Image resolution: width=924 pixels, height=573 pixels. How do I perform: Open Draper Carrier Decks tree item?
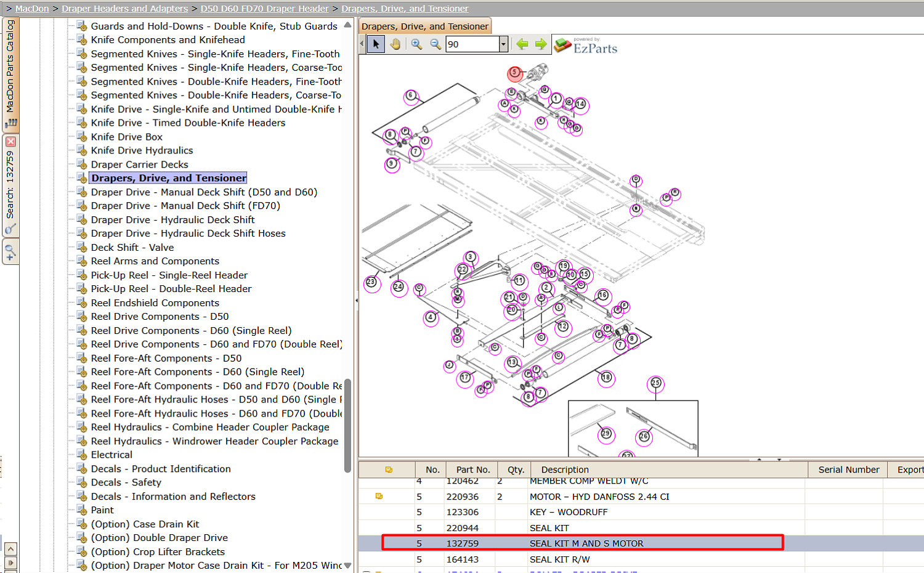click(x=139, y=165)
